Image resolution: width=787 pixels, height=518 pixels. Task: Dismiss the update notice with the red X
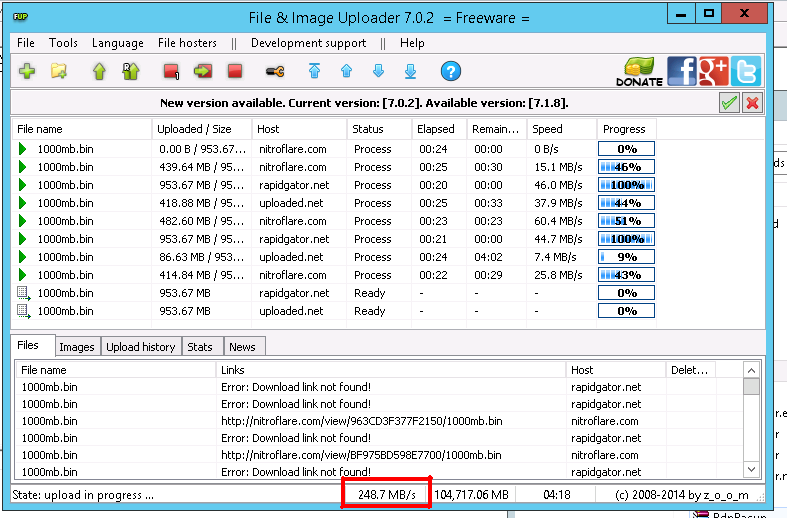[x=752, y=103]
